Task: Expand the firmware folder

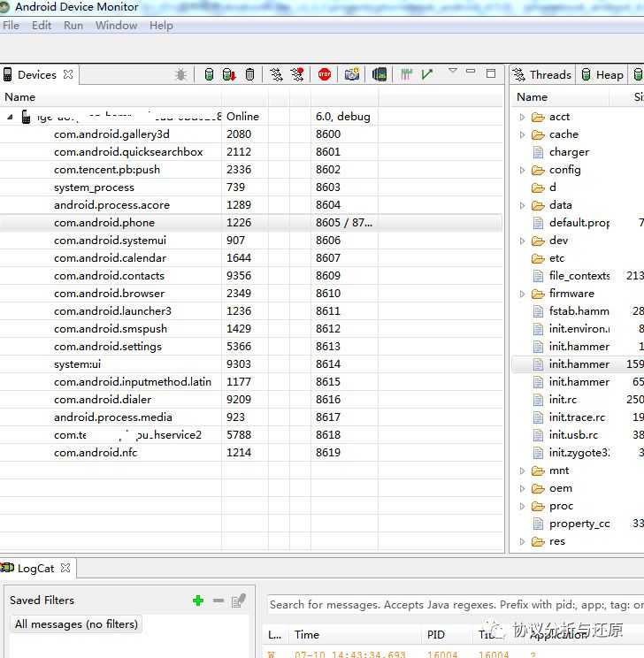Action: pyautogui.click(x=522, y=294)
